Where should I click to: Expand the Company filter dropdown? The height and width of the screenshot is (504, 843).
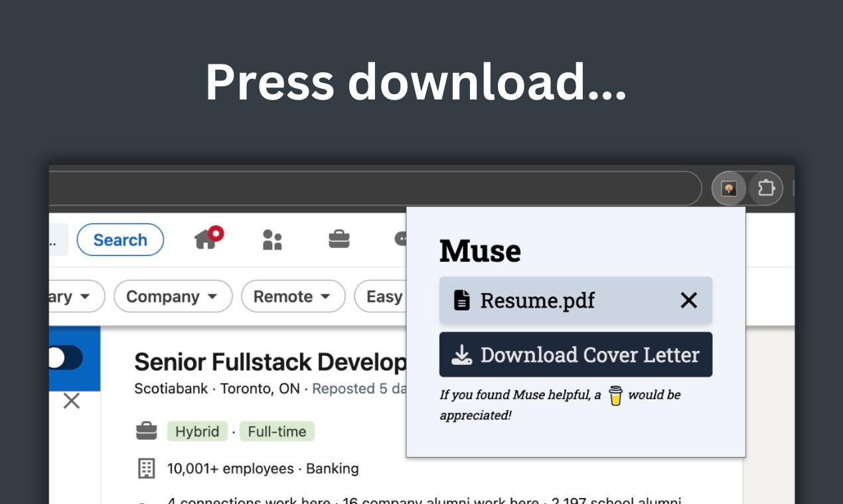173,296
